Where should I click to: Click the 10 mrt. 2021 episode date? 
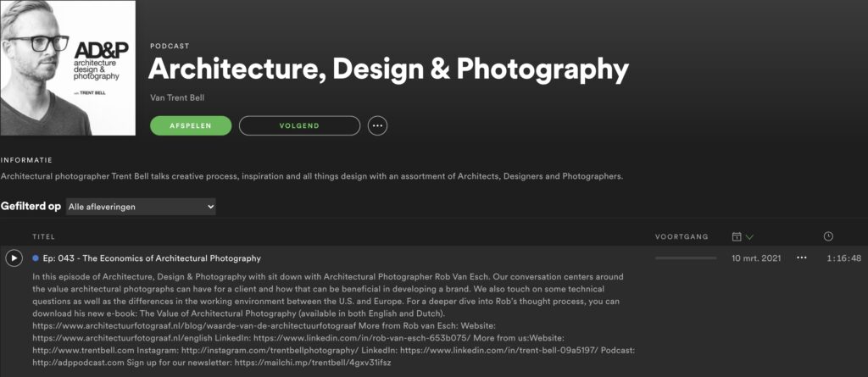pyautogui.click(x=756, y=258)
